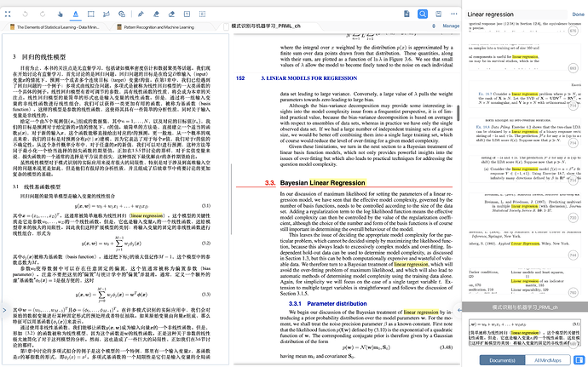This screenshot has width=588, height=367.
Task: Open the three-dot more menu
Action: pyautogui.click(x=454, y=14)
